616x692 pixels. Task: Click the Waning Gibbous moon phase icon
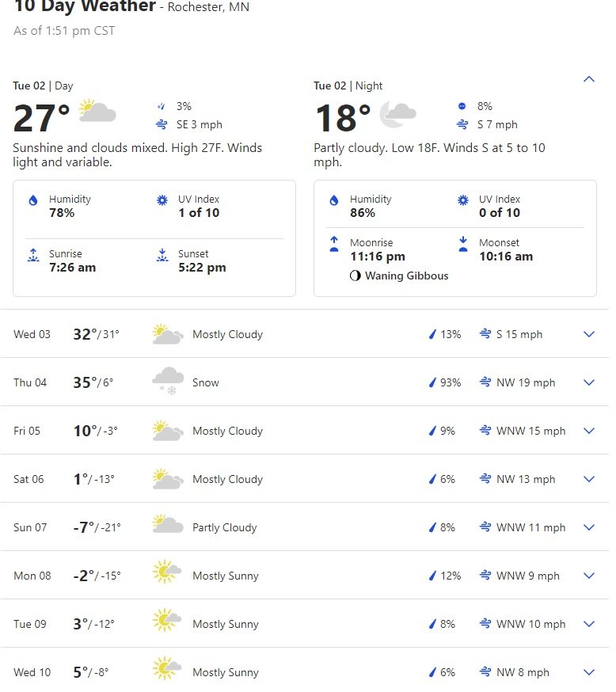click(x=356, y=276)
